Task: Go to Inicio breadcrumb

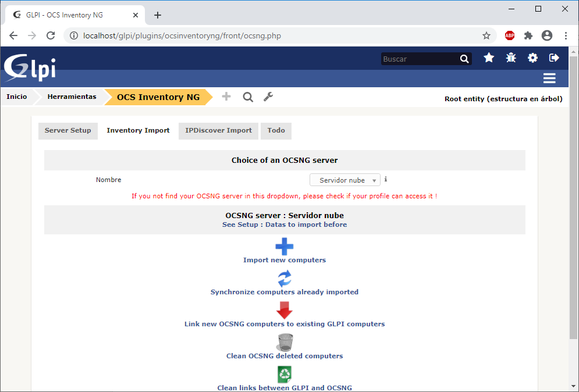Action: (17, 97)
